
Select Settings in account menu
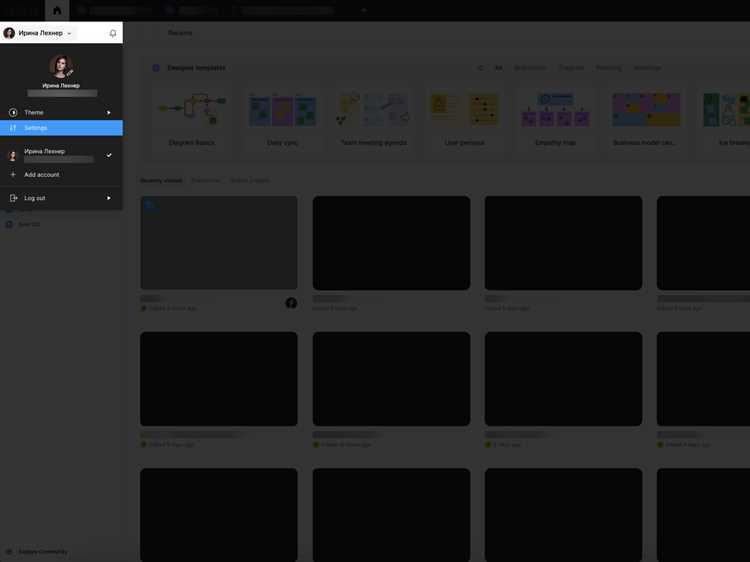pos(61,128)
